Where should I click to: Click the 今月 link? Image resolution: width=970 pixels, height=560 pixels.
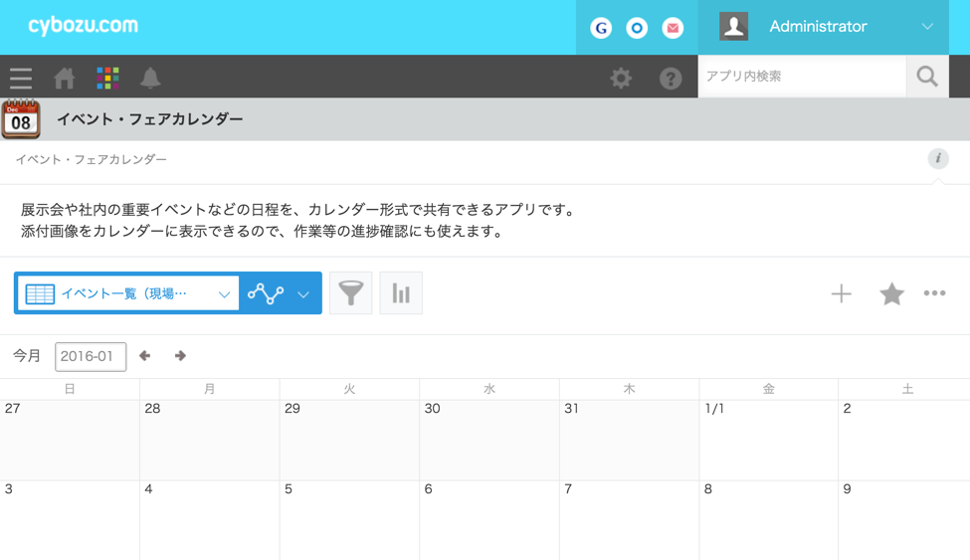(27, 356)
